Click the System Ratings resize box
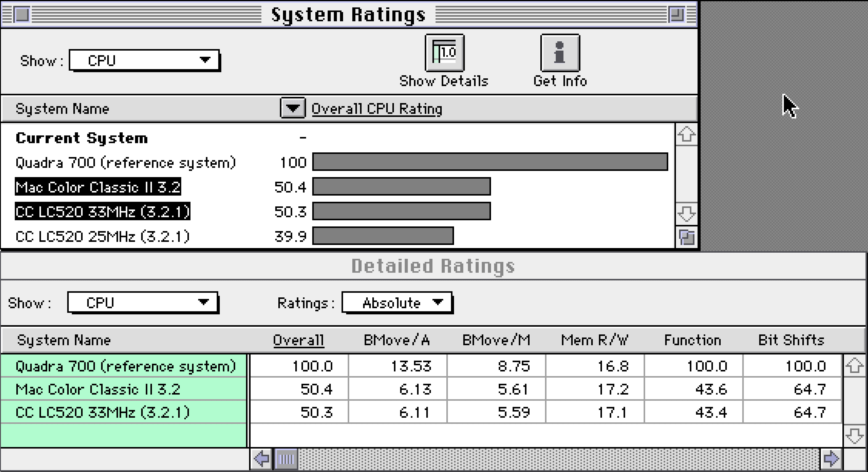 pyautogui.click(x=686, y=237)
